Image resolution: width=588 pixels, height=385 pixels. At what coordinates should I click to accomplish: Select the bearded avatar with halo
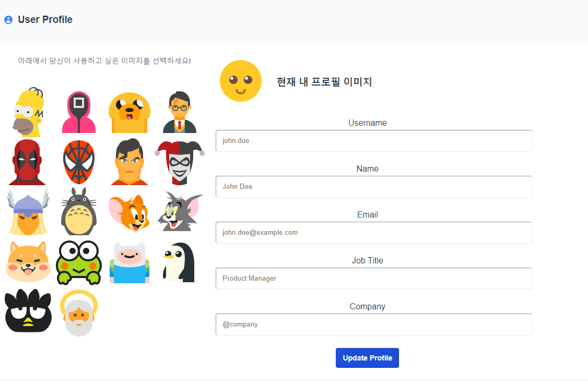pos(79,312)
